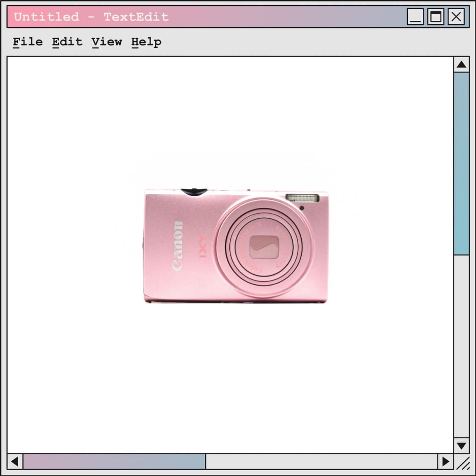The image size is (476, 476).
Task: Open the View menu
Action: (x=107, y=41)
